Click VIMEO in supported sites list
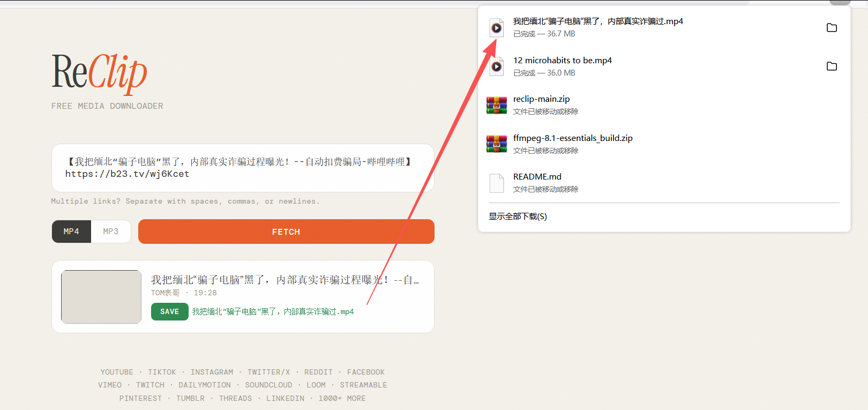This screenshot has height=410, width=868. (110, 385)
